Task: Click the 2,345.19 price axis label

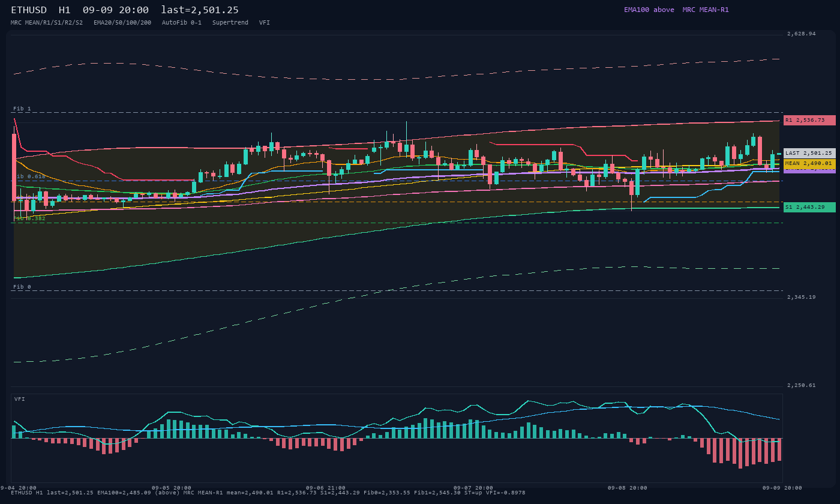Action: tap(802, 297)
